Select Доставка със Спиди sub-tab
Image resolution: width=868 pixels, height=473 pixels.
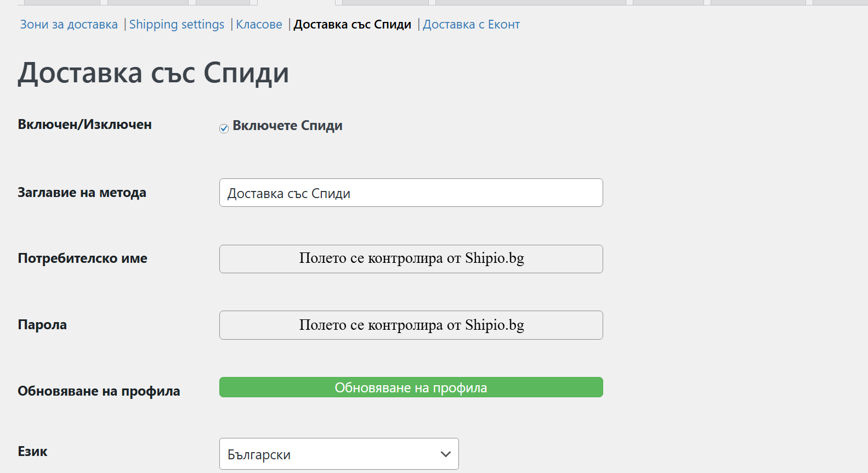click(x=353, y=25)
